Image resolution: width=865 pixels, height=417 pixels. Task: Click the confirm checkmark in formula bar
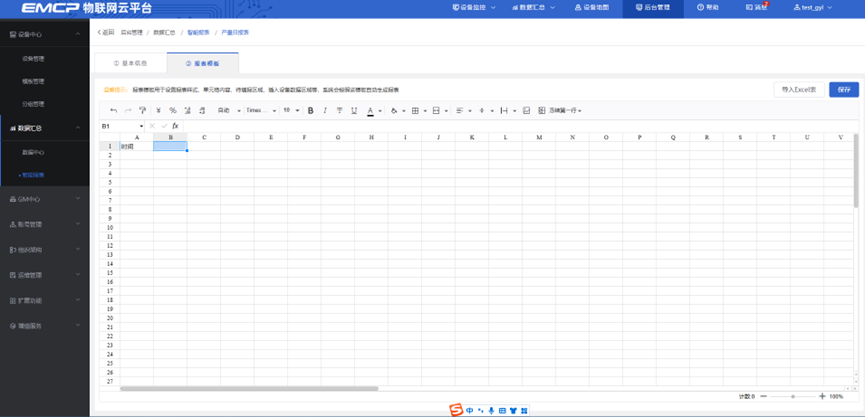pos(164,126)
